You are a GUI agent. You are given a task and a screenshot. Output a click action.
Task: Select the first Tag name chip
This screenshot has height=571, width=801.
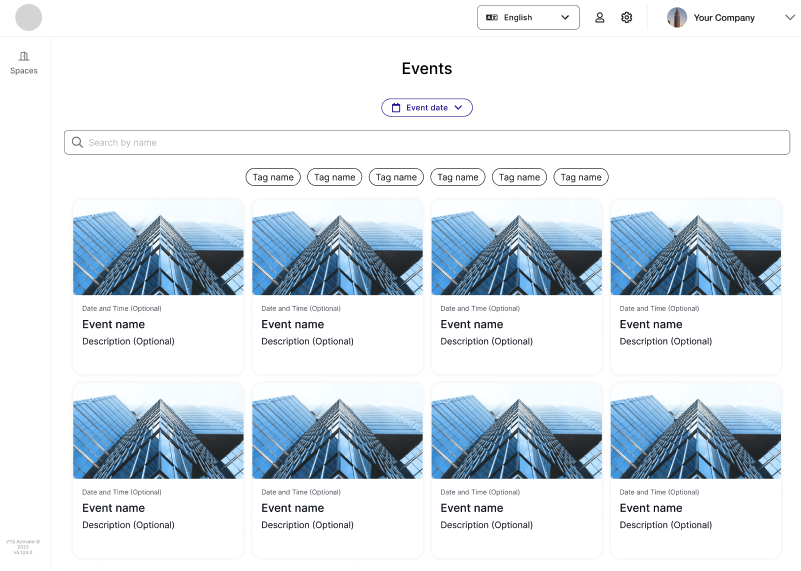[273, 177]
